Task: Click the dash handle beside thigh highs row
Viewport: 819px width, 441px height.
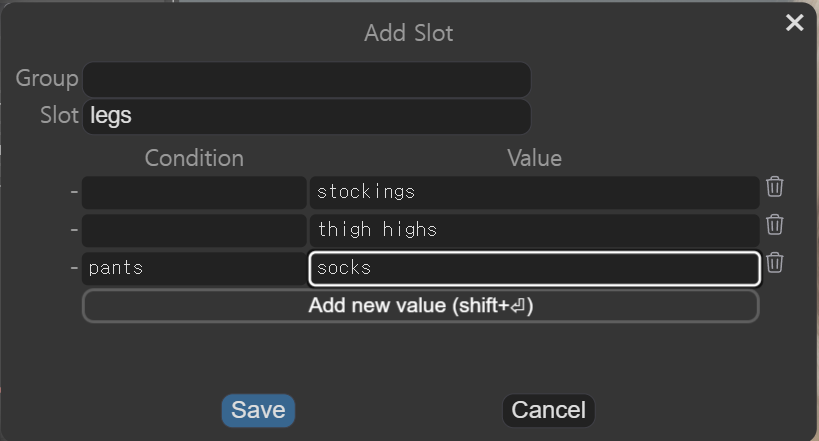Action: (74, 230)
